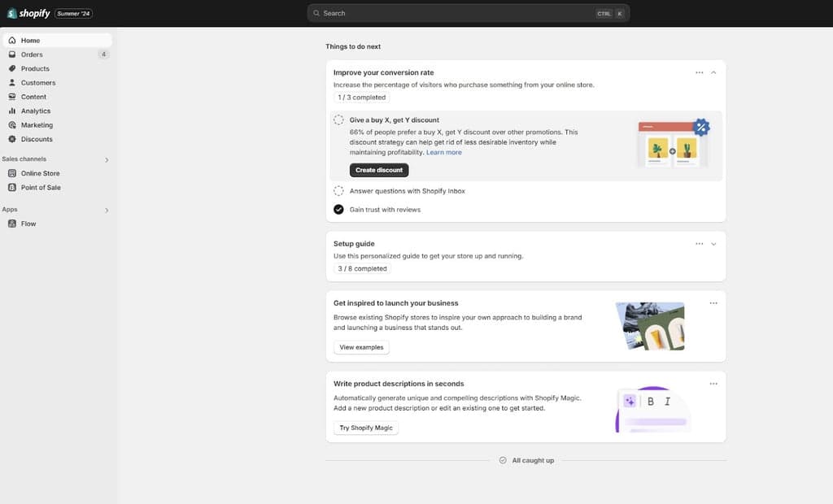Image resolution: width=833 pixels, height=504 pixels.
Task: Go to Online Store menu label
Action: 41,173
